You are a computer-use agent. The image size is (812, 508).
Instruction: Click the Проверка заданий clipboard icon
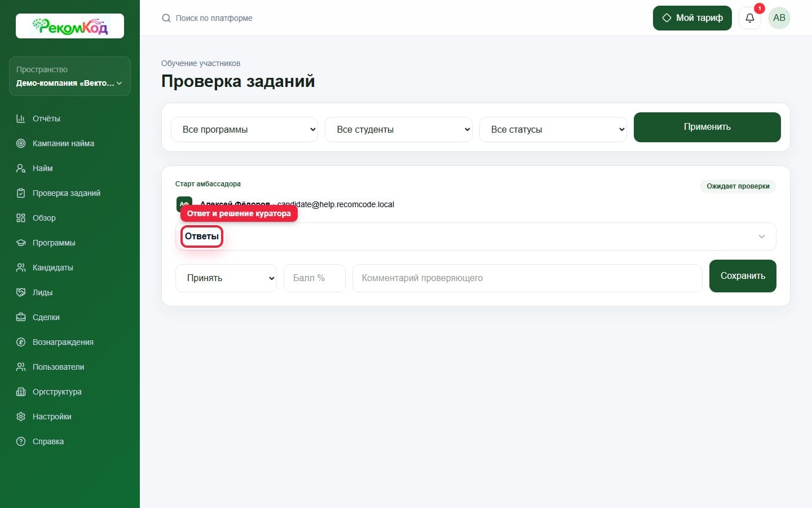(x=21, y=193)
